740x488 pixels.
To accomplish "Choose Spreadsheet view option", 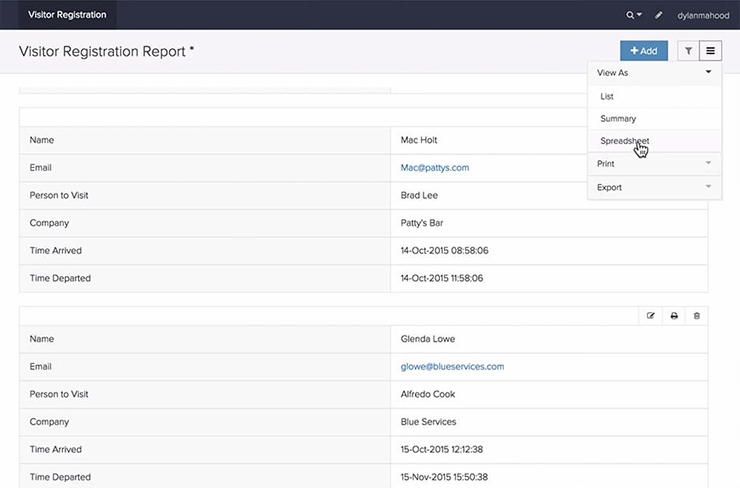I will [624, 141].
